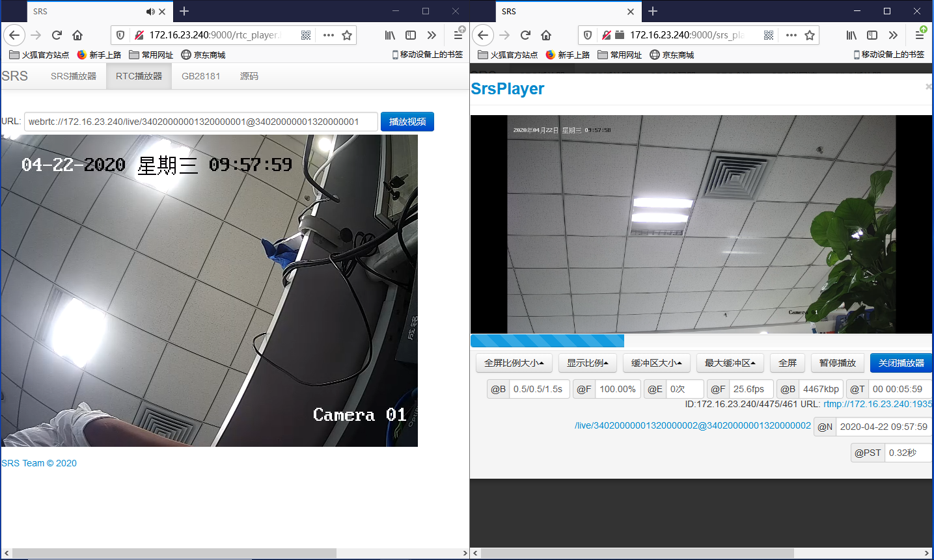Toggle the bookmark star in the left address bar
The height and width of the screenshot is (560, 934).
(x=348, y=36)
